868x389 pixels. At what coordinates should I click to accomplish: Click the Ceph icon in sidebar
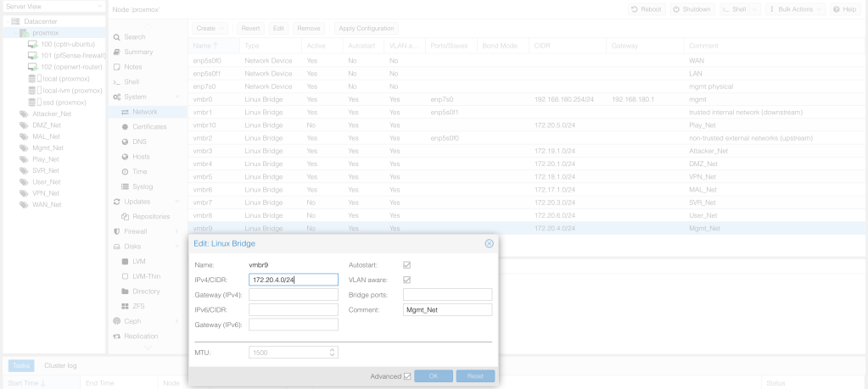117,320
